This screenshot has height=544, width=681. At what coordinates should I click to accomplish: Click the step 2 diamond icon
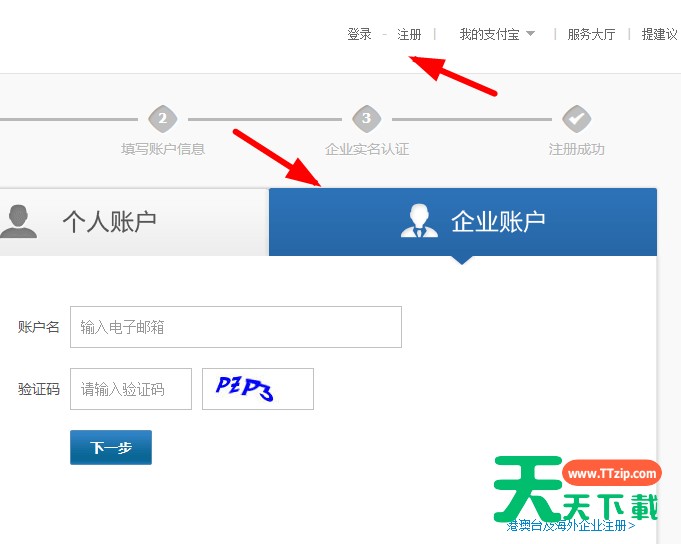click(x=162, y=118)
